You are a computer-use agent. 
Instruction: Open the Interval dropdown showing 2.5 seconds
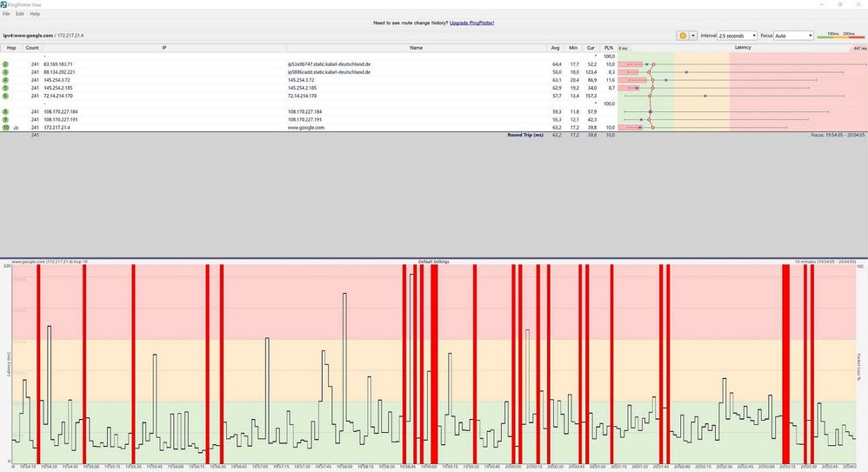[738, 36]
